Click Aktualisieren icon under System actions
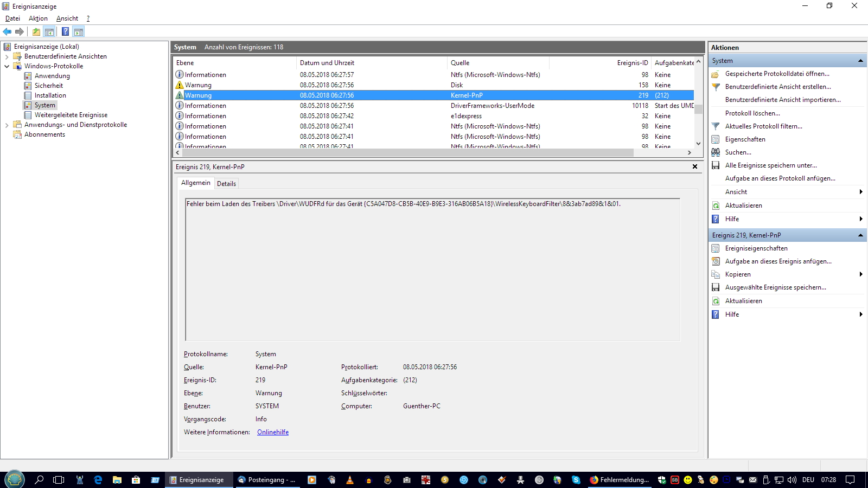 (716, 206)
